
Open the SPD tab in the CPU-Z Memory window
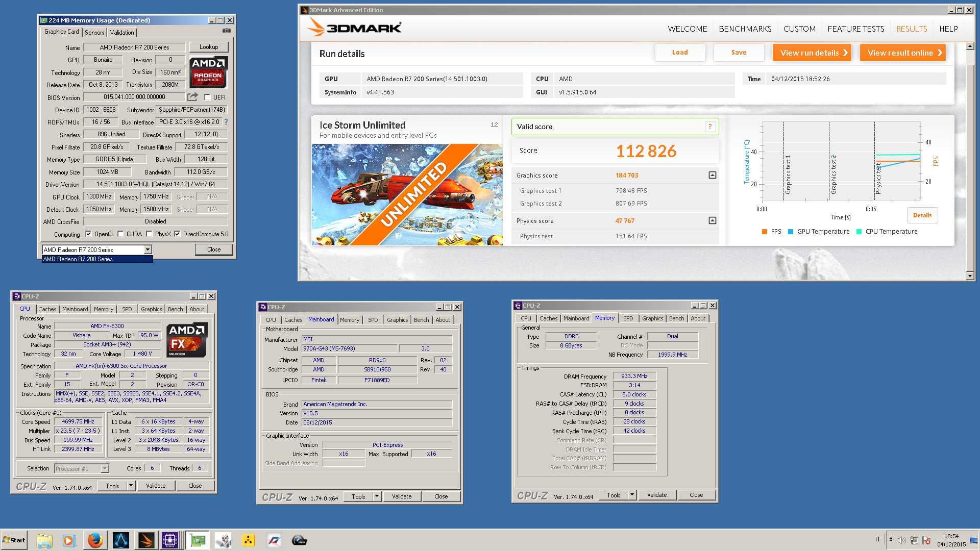pyautogui.click(x=628, y=318)
